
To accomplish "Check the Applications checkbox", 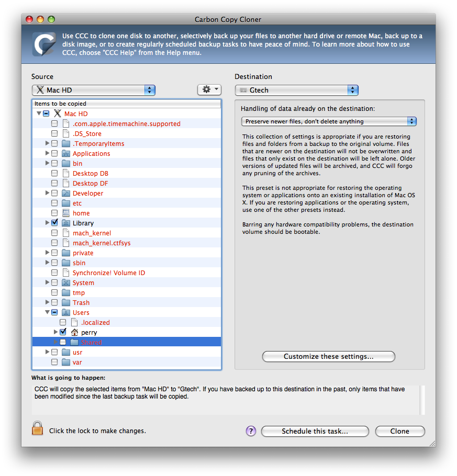I will pos(54,153).
